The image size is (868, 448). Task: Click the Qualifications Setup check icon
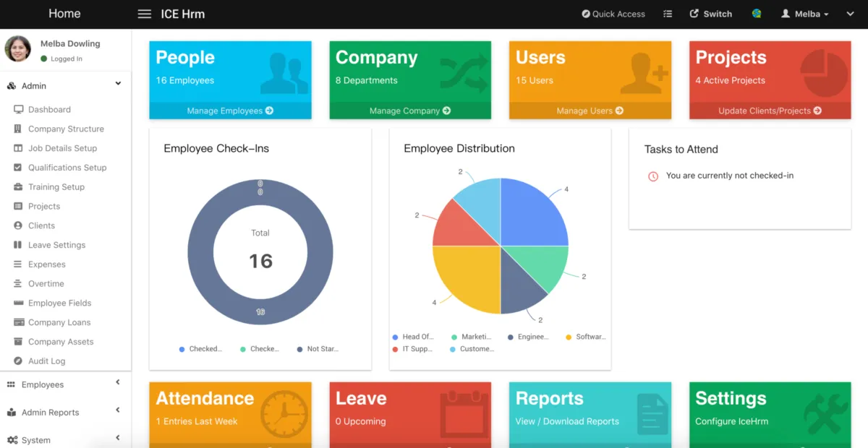[x=18, y=168]
